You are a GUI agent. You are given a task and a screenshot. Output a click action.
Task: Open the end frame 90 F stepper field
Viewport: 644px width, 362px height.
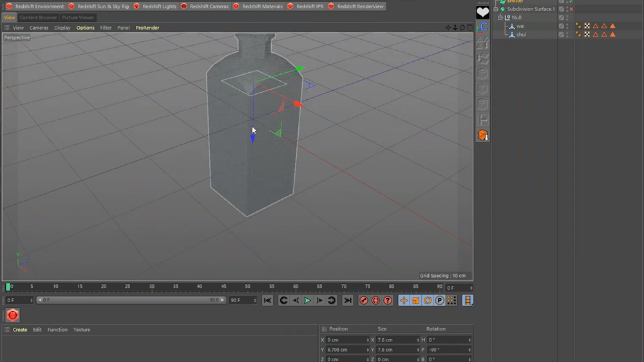click(243, 300)
